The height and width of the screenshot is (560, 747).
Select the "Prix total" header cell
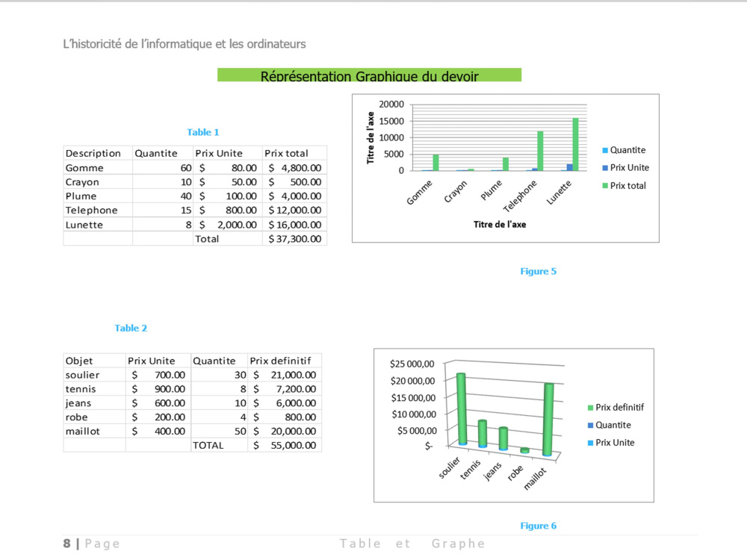coord(294,153)
